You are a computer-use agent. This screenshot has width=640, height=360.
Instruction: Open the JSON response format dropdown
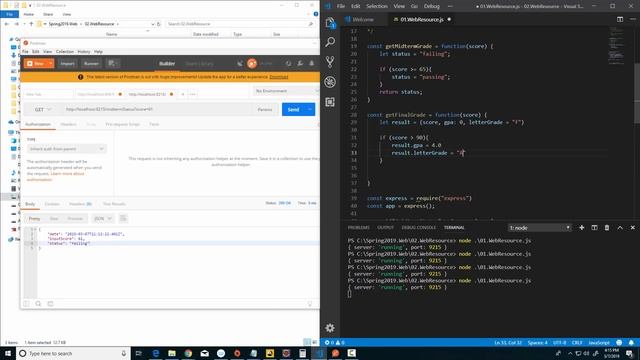[x=103, y=218]
